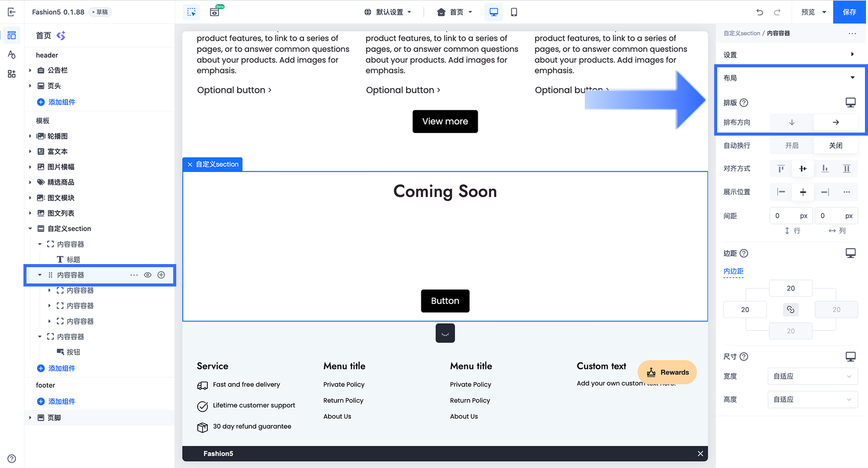Click the padding link-values icon
868x468 pixels.
(x=791, y=309)
